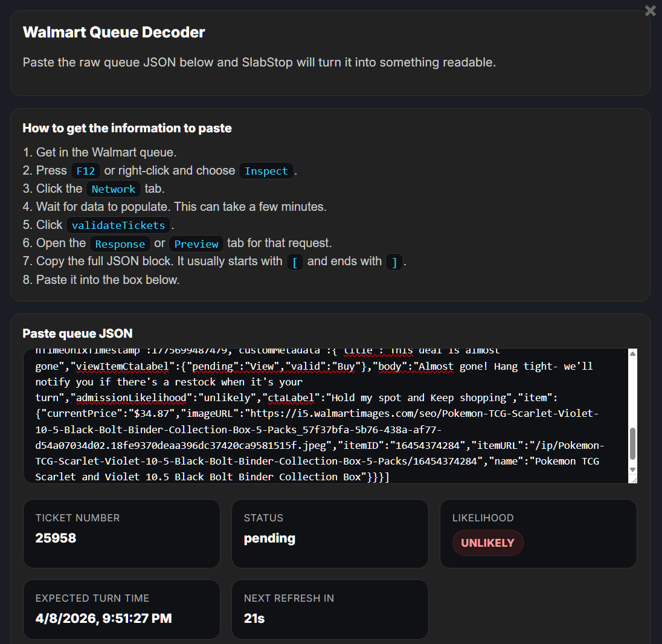Click the textarea scrollbar thumb
Screen dimensions: 662x644
(632, 443)
